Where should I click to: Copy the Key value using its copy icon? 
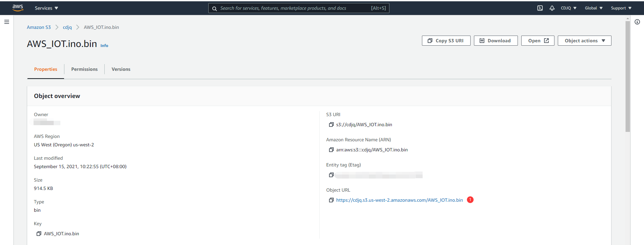(x=39, y=234)
